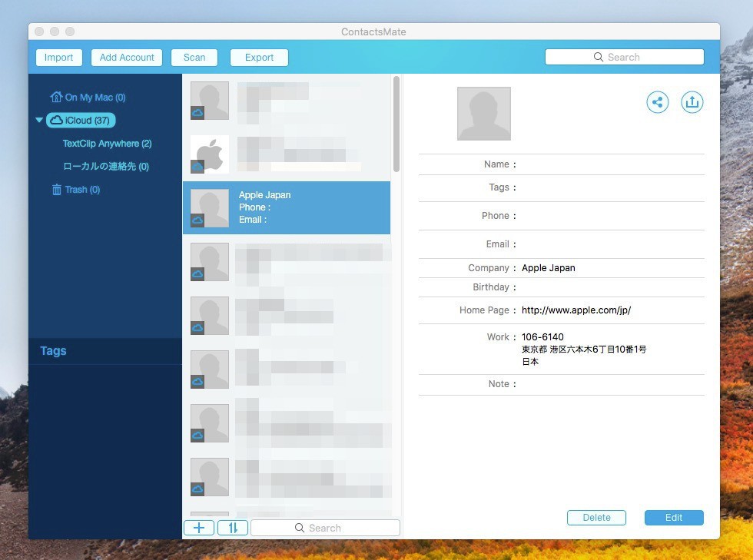Viewport: 753px width, 560px height.
Task: Select the Apple Japan contact row
Action: [286, 207]
